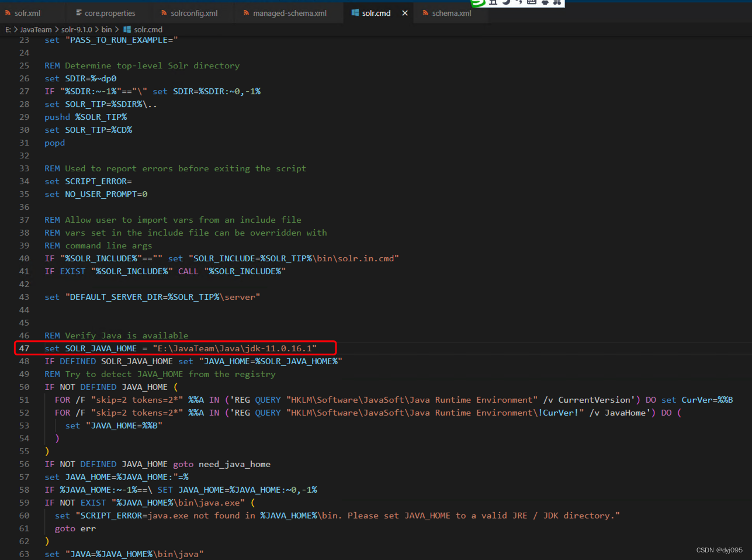Click the 'set SCRIPT_ERROR=' line
The width and height of the screenshot is (752, 560).
click(x=88, y=181)
